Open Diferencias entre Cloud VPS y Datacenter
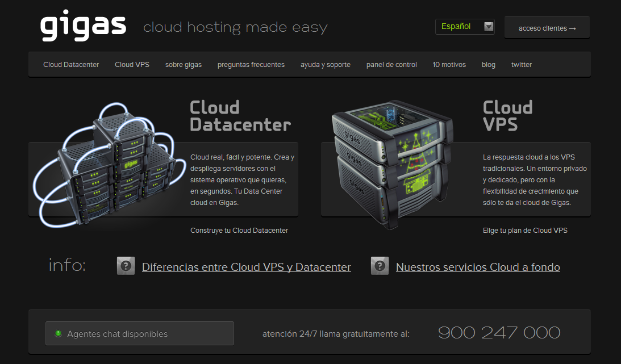Image resolution: width=621 pixels, height=364 pixels. tap(247, 267)
